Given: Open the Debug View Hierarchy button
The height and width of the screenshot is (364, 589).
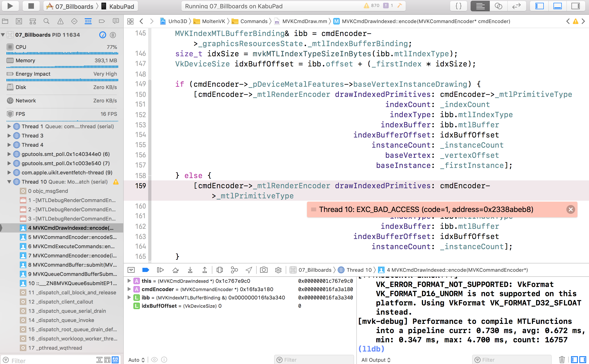Looking at the screenshot, I should tap(220, 270).
